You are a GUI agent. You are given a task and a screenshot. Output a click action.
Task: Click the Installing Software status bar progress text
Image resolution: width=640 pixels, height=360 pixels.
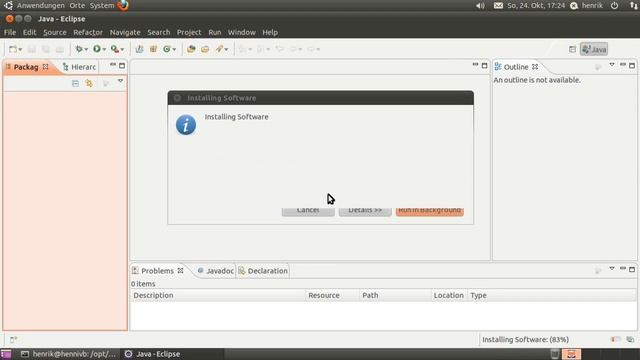coord(525,340)
